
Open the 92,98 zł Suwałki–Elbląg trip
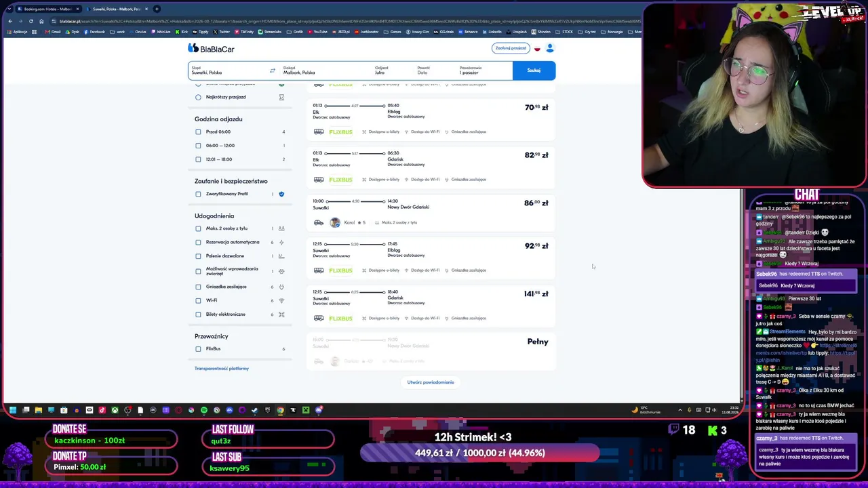[431, 258]
